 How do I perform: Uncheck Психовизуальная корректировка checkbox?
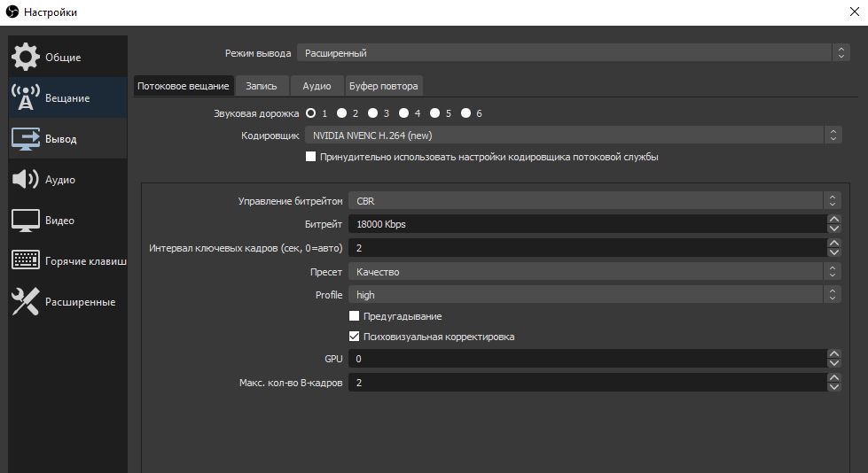pyautogui.click(x=355, y=337)
